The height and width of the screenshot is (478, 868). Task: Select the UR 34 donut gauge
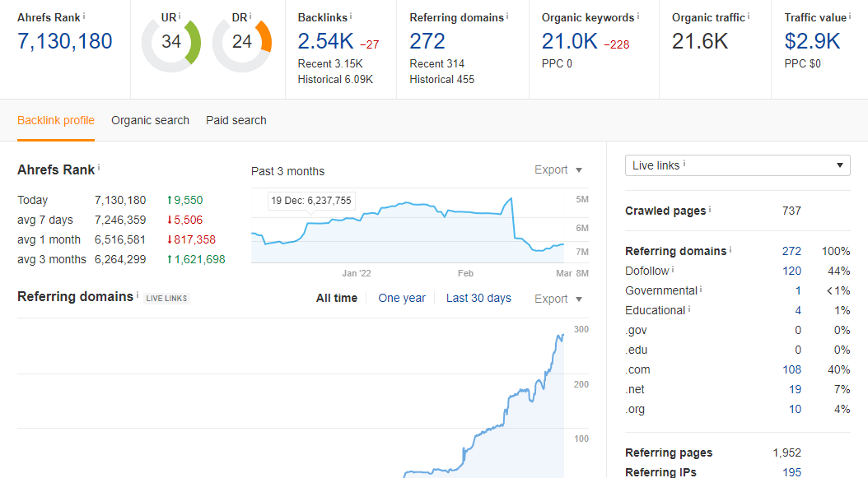(171, 43)
